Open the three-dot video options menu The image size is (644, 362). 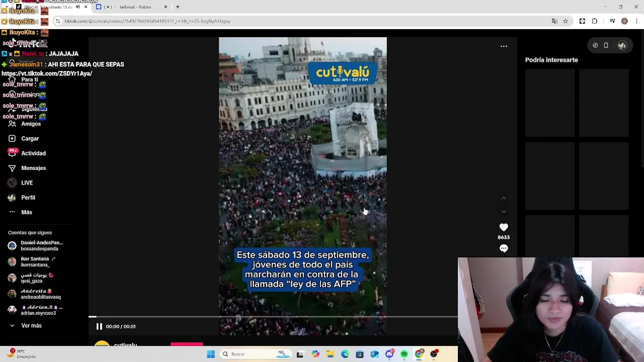504,46
